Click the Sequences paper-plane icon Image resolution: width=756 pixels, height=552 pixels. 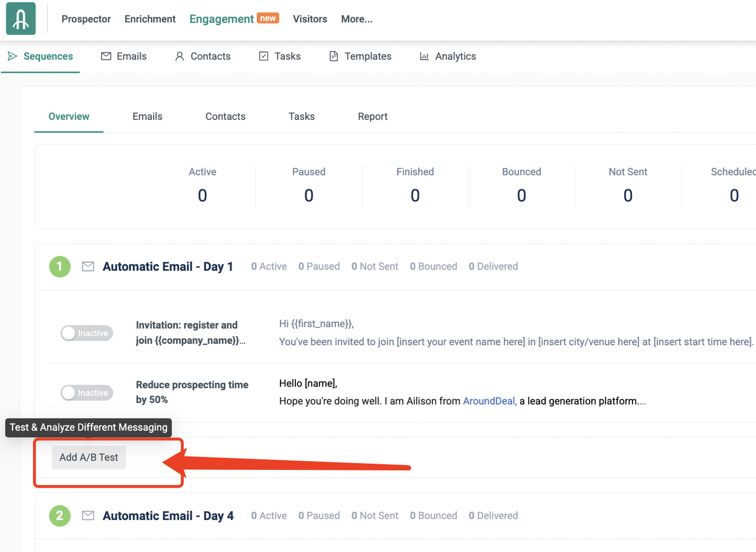12,56
